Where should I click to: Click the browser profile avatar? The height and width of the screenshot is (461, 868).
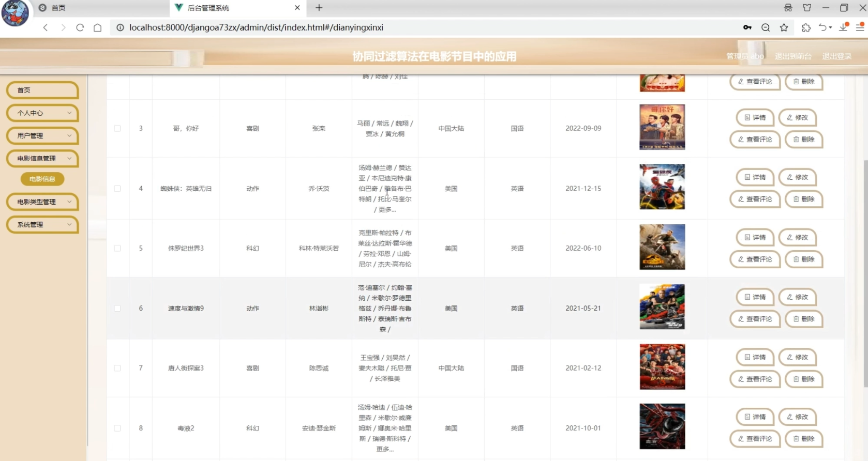click(x=15, y=13)
